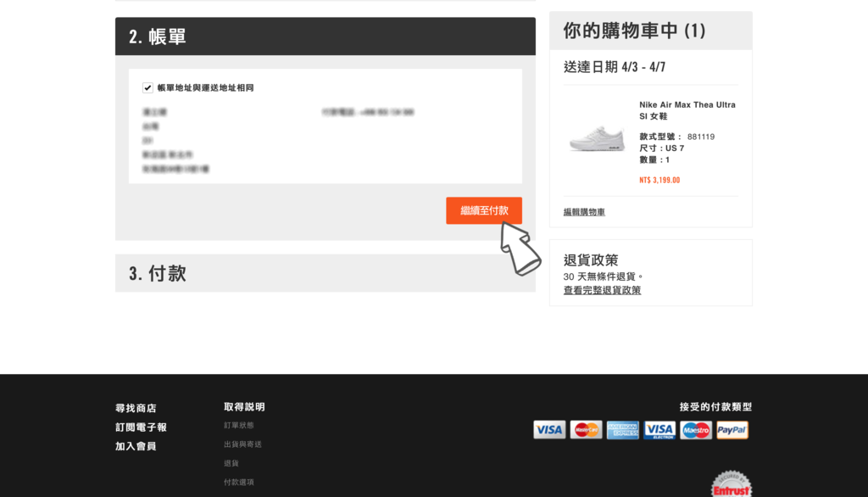
Task: Click the 數量：1 text
Action: click(654, 159)
